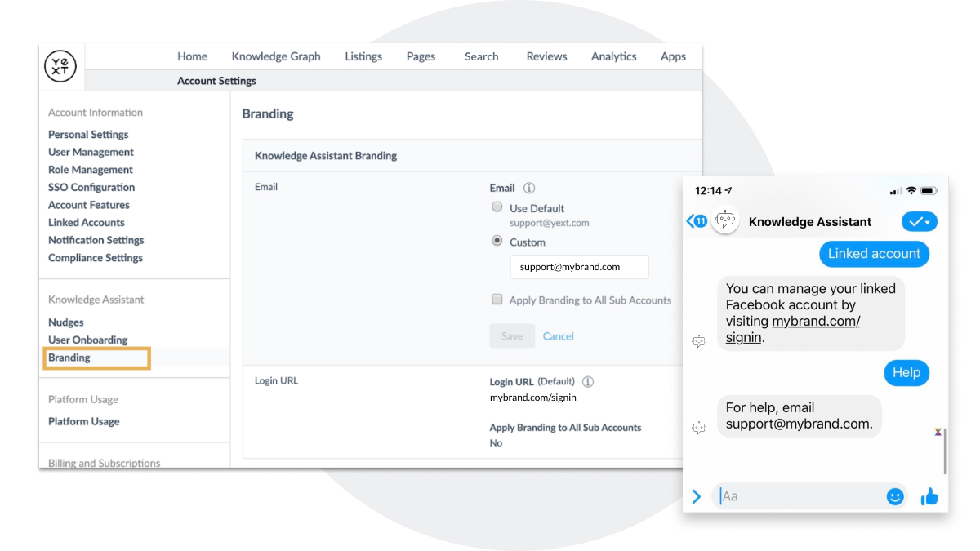Tap the 'Knowledge Assistant' chat title
Viewport: 980px width, 551px height.
click(x=810, y=222)
